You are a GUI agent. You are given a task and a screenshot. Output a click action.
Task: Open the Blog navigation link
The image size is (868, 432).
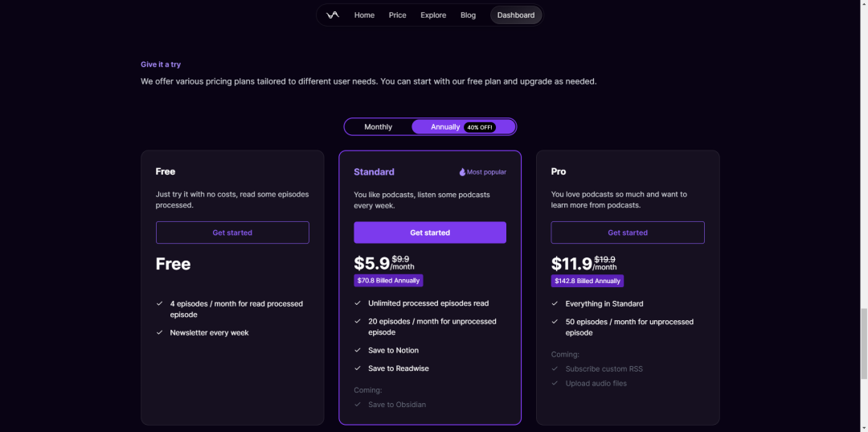[468, 15]
